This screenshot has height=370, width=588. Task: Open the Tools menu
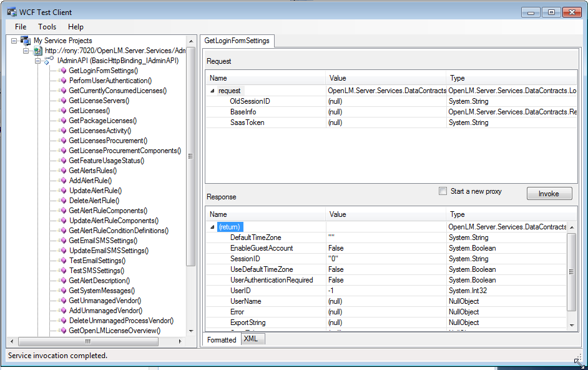click(47, 27)
